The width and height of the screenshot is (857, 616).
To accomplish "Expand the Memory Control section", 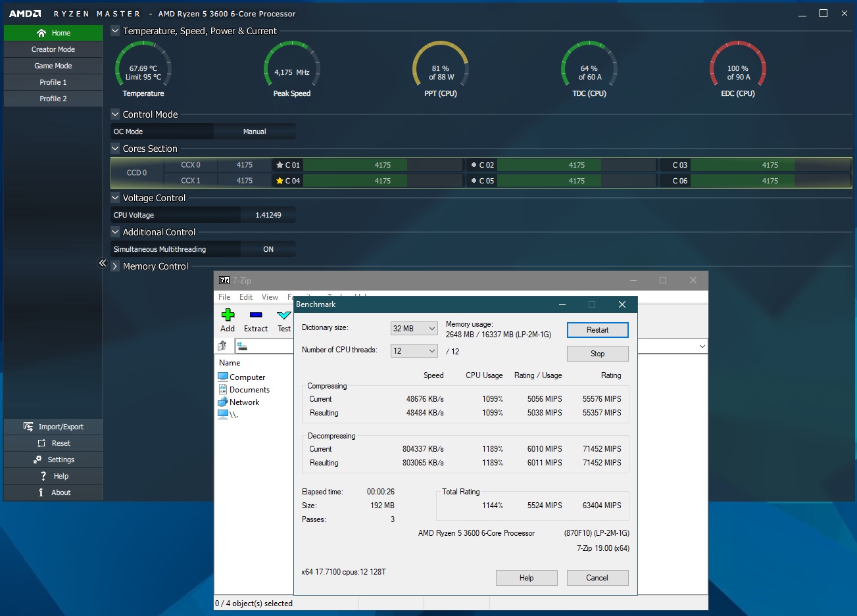I will [x=115, y=266].
